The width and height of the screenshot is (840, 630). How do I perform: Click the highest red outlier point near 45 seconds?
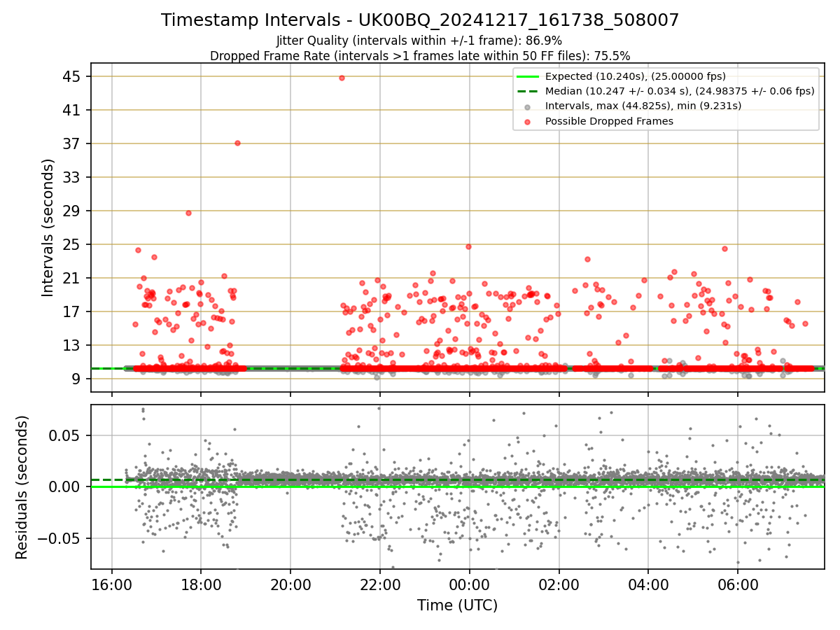click(342, 78)
